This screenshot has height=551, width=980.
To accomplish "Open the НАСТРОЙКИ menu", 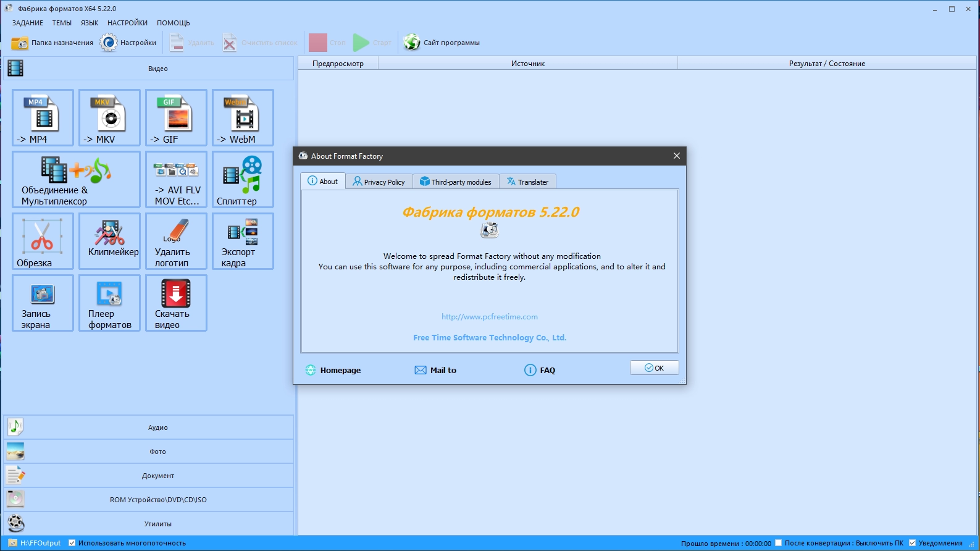I will 127,23.
